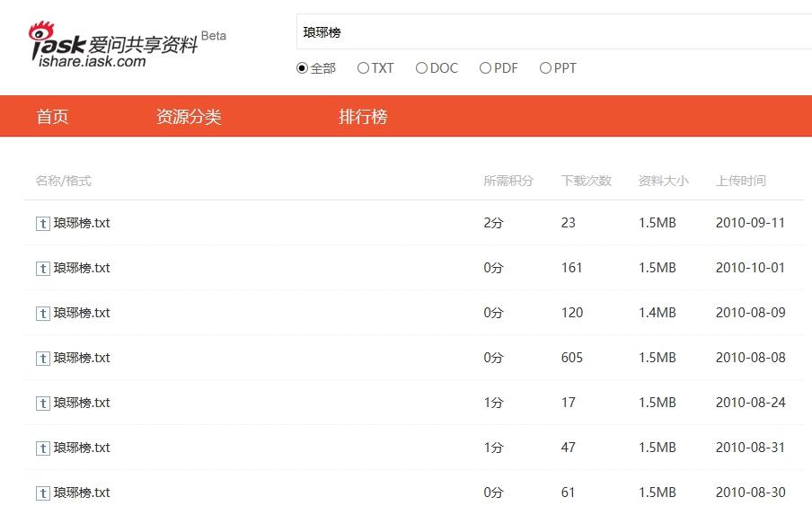This screenshot has height=506, width=812.
Task: Open 琅琊榜.txt link with 23 downloads
Action: click(x=82, y=223)
